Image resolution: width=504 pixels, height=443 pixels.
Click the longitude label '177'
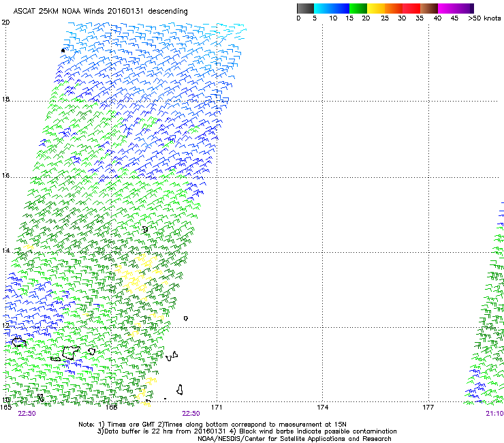(x=428, y=408)
